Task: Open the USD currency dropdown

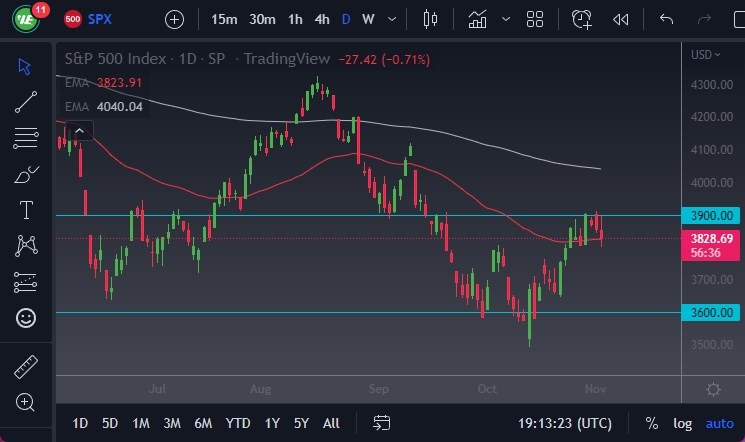Action: pos(706,54)
